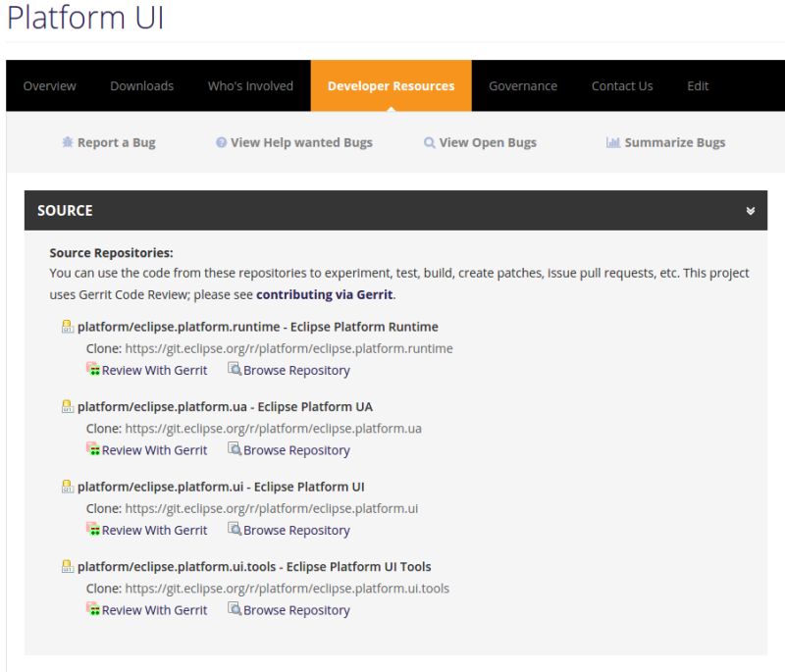Screen dimensions: 785x672
Task: Open the Downloads section
Action: [x=143, y=85]
